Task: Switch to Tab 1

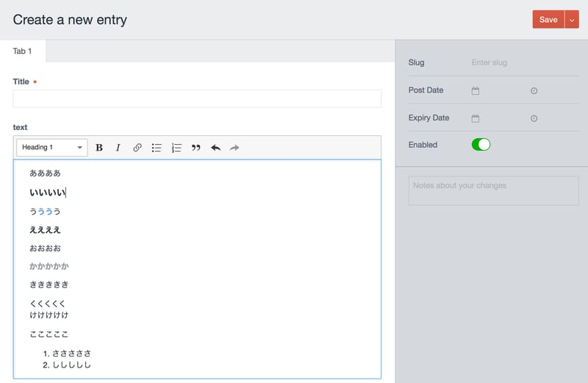Action: [24, 51]
